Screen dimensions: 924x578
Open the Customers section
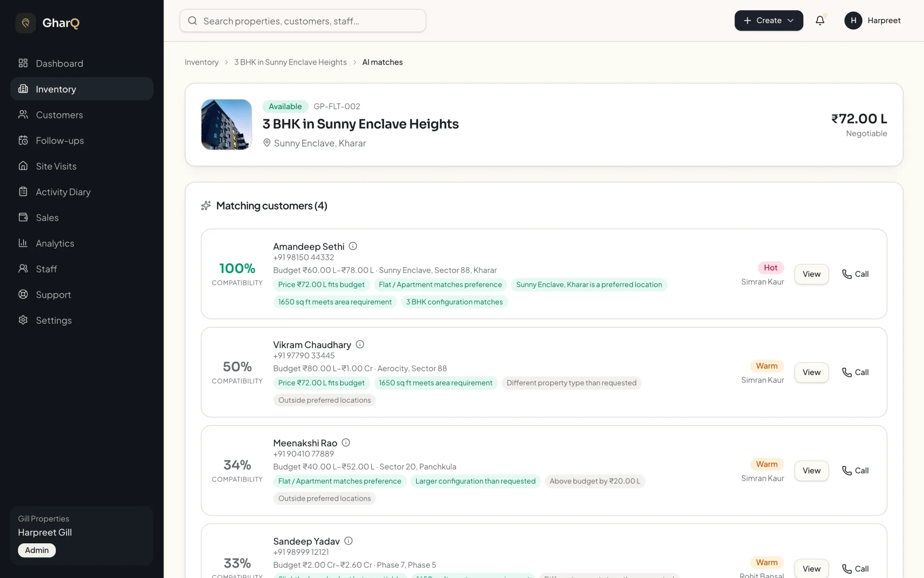pos(82,115)
